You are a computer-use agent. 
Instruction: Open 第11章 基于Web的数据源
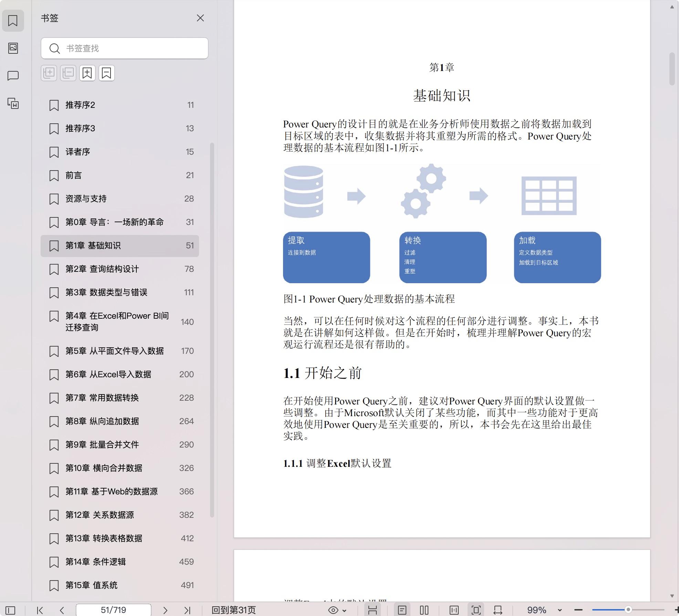coord(120,492)
